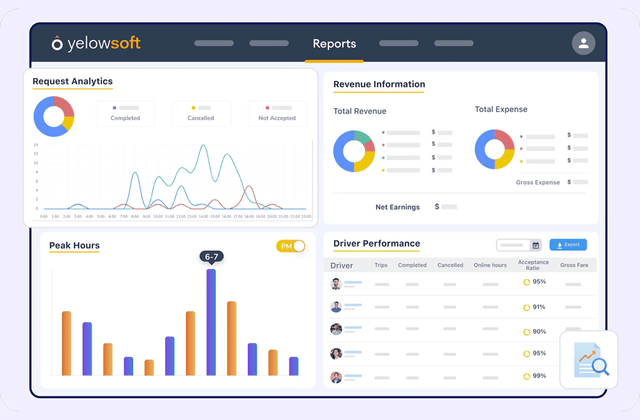640x420 pixels.
Task: Open the calendar date picker icon
Action: pos(535,245)
